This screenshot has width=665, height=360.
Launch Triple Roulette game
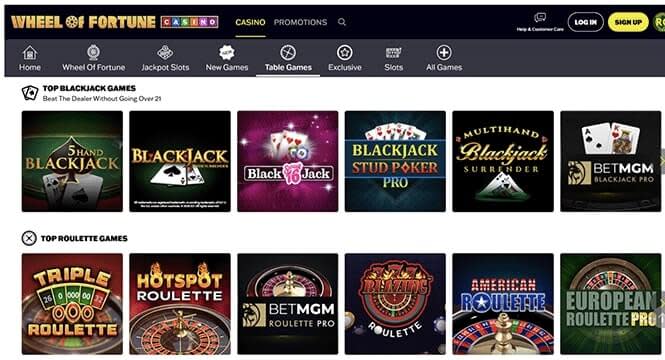72,304
